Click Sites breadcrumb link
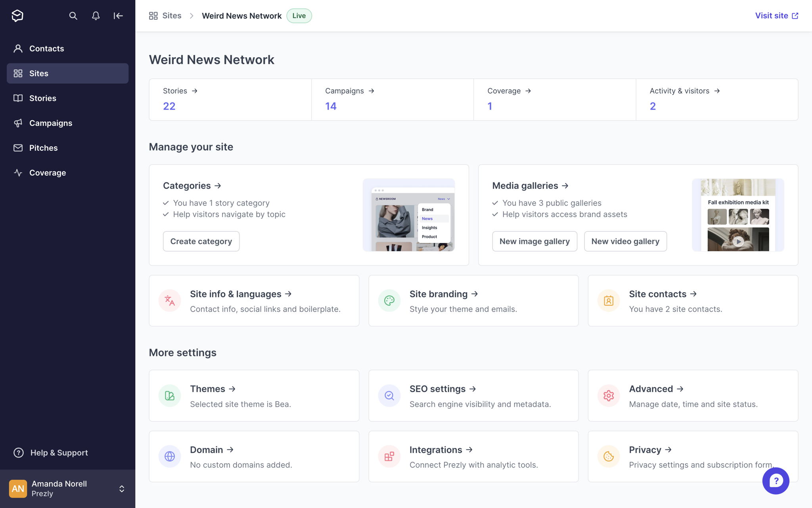The image size is (812, 508). pyautogui.click(x=172, y=16)
